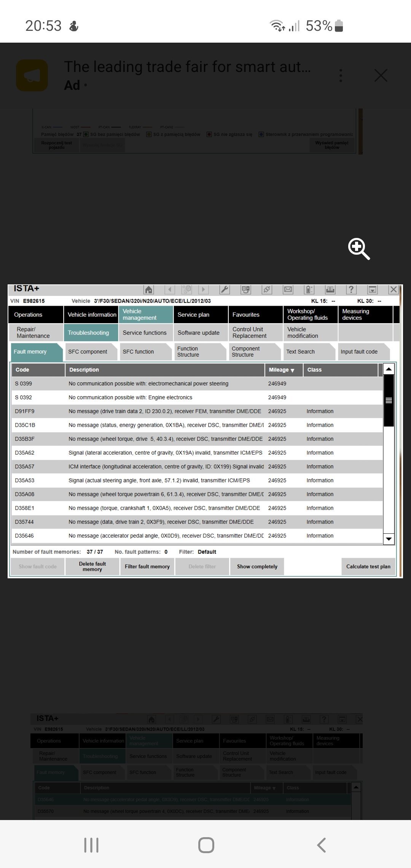This screenshot has height=868, width=411.
Task: Dismiss the ad with the X icon
Action: pos(381,75)
